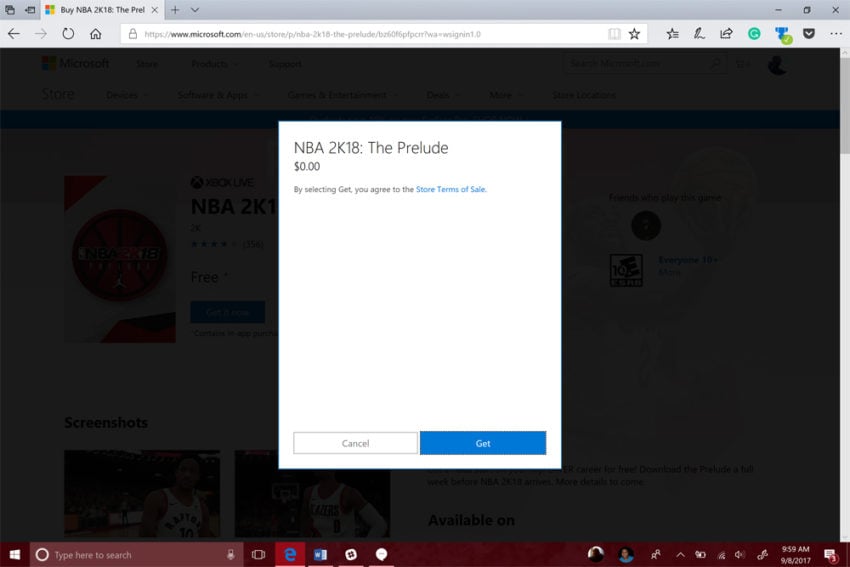Screen dimensions: 850x567
Task: Toggle reading view icon in address bar
Action: [614, 34]
